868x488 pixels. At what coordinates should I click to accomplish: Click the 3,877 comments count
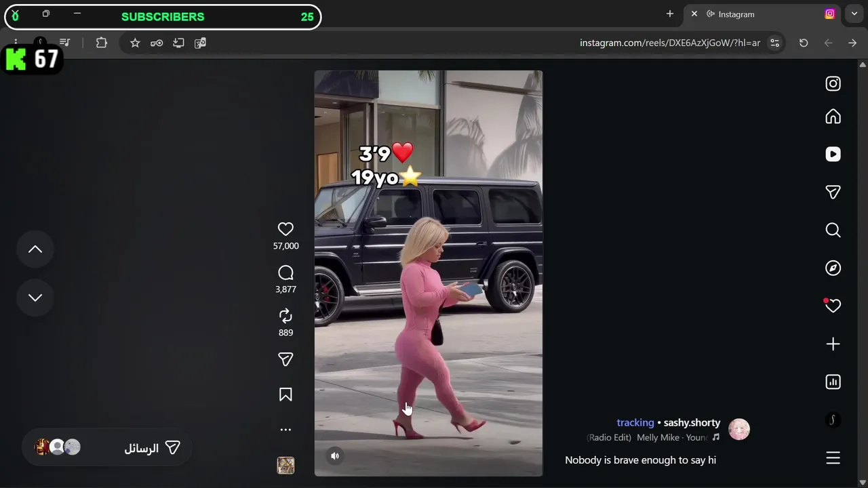point(285,289)
